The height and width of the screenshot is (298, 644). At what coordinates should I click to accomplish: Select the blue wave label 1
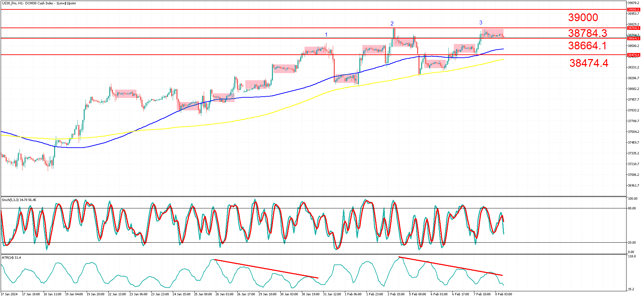(x=326, y=35)
